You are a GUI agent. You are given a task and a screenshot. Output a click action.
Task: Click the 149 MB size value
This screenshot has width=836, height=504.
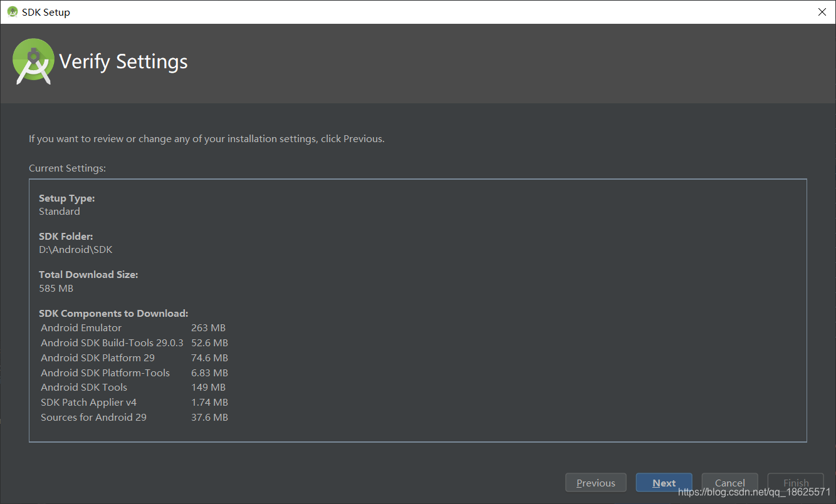[x=208, y=388]
